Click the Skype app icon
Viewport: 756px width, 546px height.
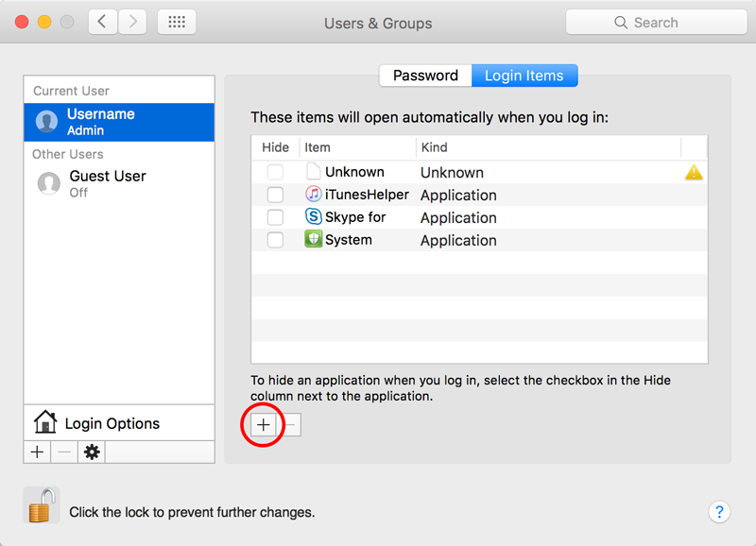click(x=314, y=217)
